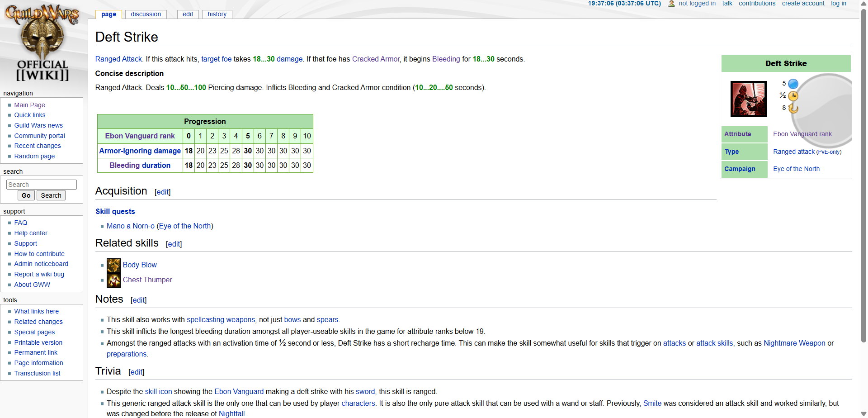Open Related changes tool
Image resolution: width=868 pixels, height=418 pixels.
(38, 322)
